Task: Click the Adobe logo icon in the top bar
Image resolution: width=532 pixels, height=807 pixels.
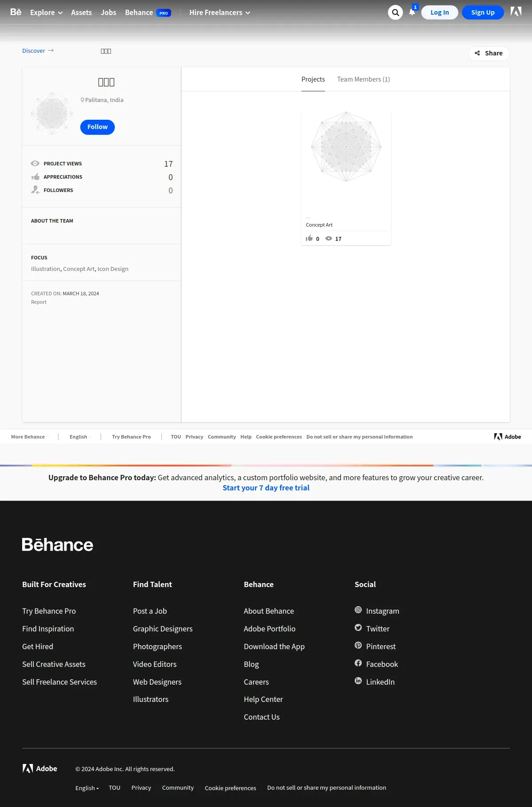Action: point(516,12)
